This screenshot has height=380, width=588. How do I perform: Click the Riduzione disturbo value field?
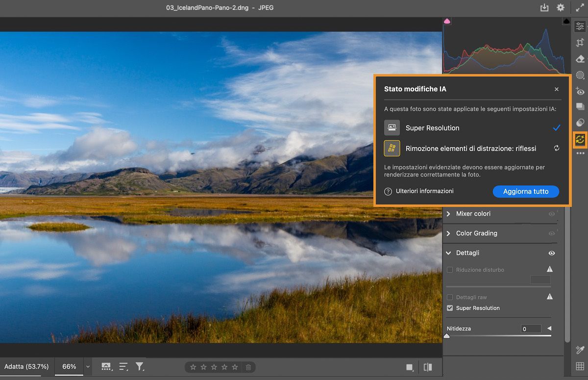(540, 279)
